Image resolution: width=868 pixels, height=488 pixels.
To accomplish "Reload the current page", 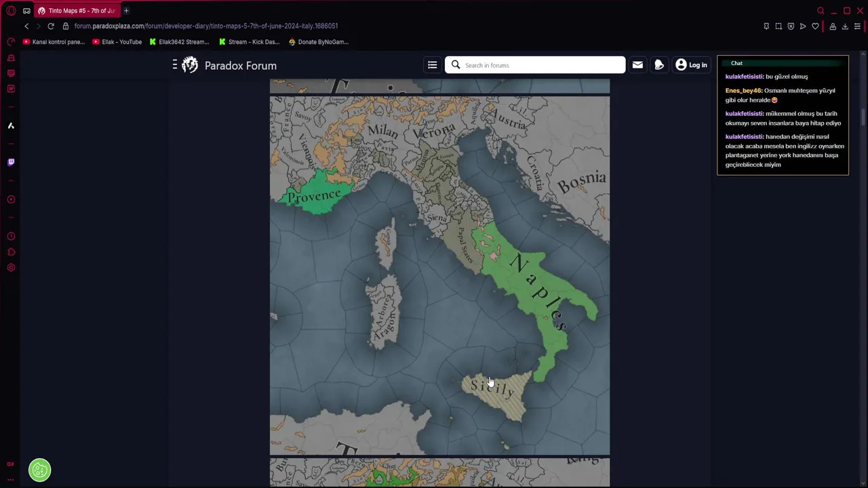I will [x=51, y=26].
